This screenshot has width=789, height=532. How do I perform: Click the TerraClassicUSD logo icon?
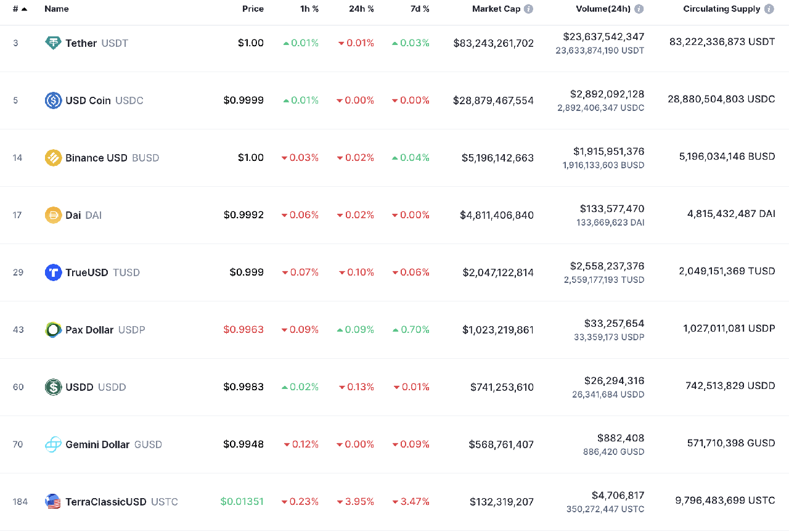pos(53,502)
